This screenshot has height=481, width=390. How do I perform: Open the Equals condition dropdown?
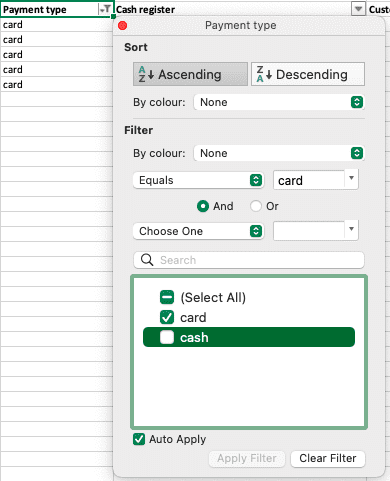pyautogui.click(x=199, y=180)
